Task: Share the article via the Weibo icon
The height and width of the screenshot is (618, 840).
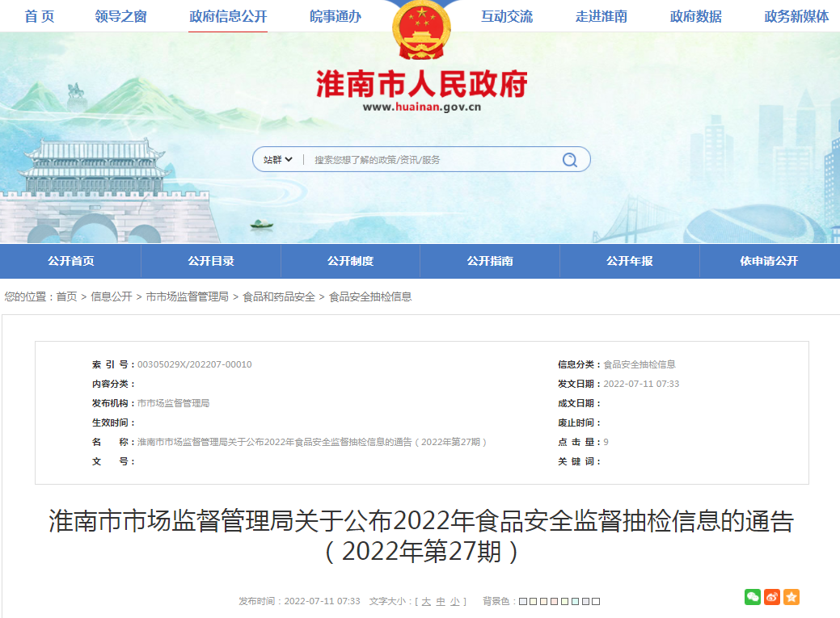Action: tap(771, 597)
